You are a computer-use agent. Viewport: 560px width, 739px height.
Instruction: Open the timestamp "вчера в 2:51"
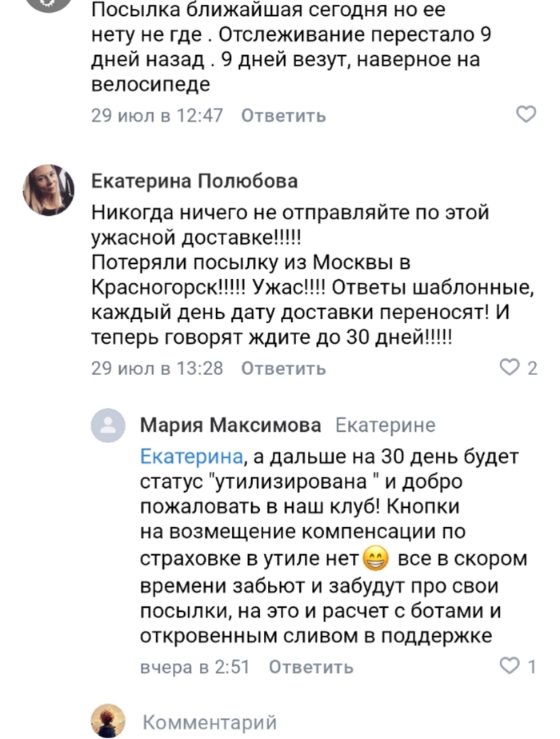(x=195, y=666)
